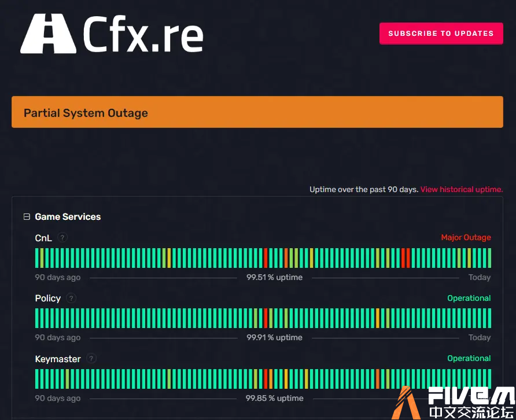Click Policy row's 90 days ago label

click(58, 338)
